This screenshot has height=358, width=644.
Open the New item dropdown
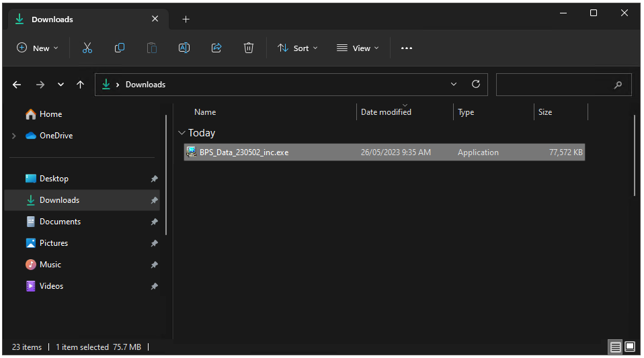pyautogui.click(x=38, y=48)
